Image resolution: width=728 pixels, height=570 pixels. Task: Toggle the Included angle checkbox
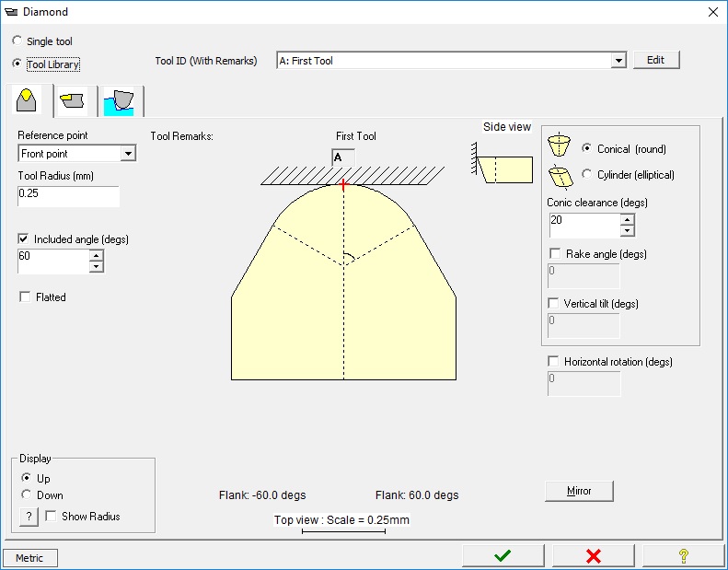pos(23,238)
